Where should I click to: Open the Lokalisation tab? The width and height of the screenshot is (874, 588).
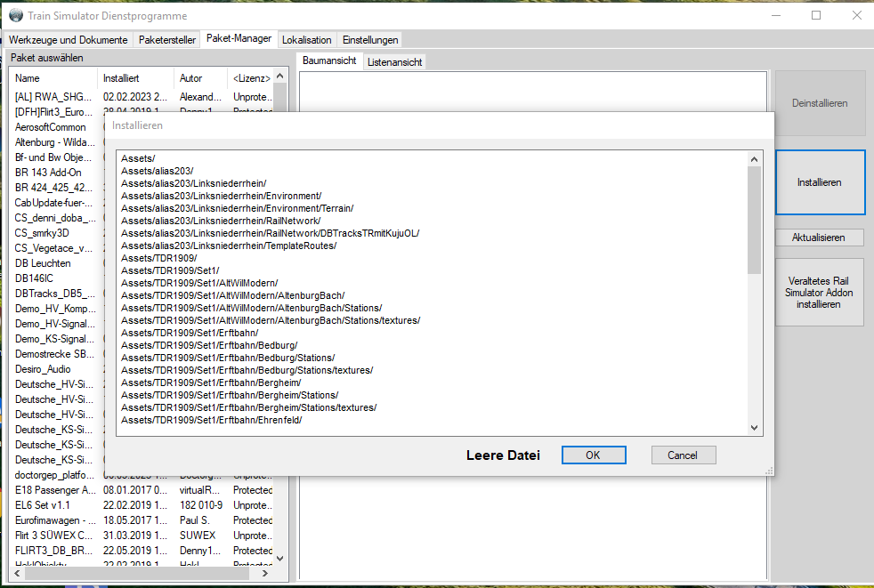[x=306, y=39]
